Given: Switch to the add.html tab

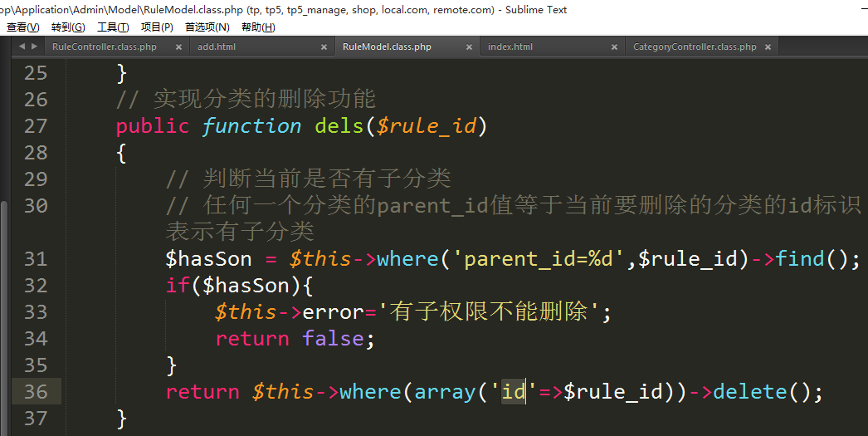Looking at the screenshot, I should (217, 47).
